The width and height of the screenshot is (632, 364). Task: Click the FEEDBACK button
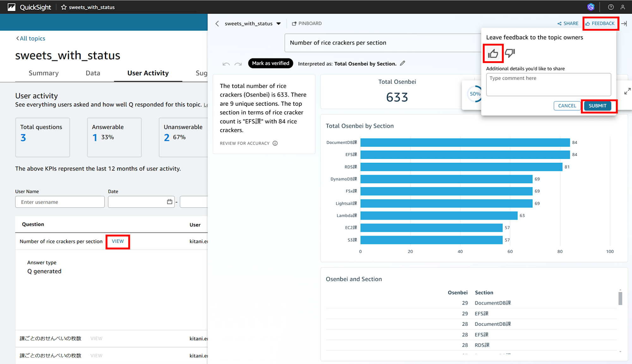coord(600,24)
